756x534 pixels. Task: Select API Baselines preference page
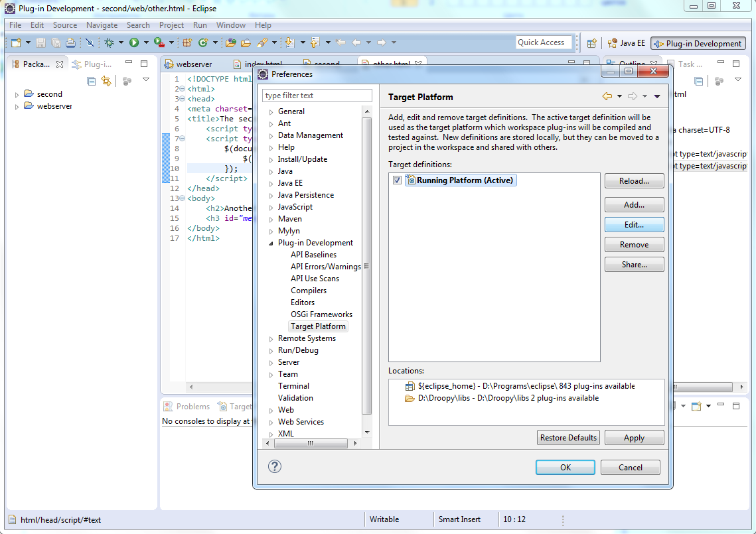pos(313,255)
